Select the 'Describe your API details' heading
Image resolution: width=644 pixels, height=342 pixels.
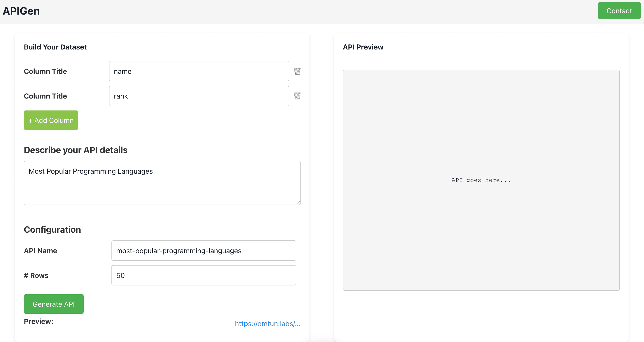click(x=76, y=150)
